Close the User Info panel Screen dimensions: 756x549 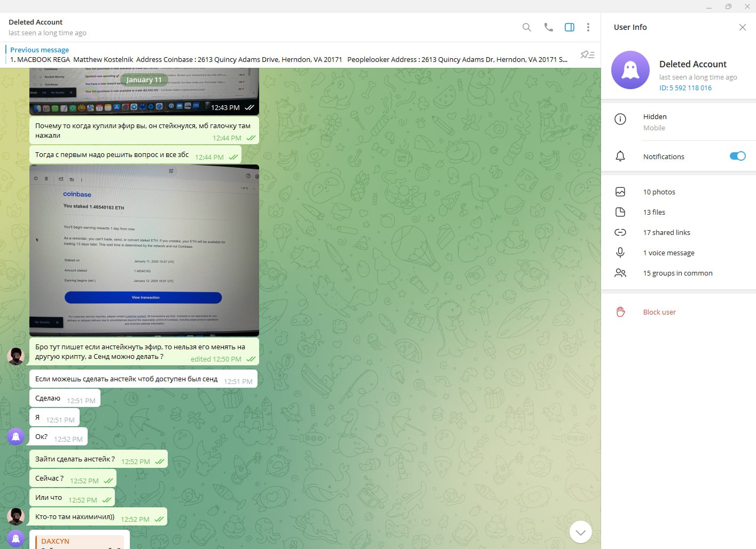pyautogui.click(x=743, y=27)
